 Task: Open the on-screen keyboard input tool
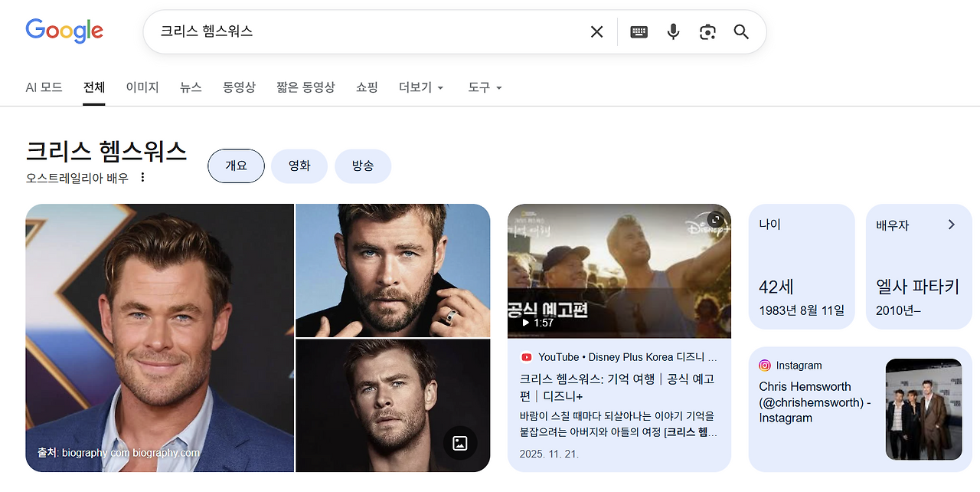[639, 31]
